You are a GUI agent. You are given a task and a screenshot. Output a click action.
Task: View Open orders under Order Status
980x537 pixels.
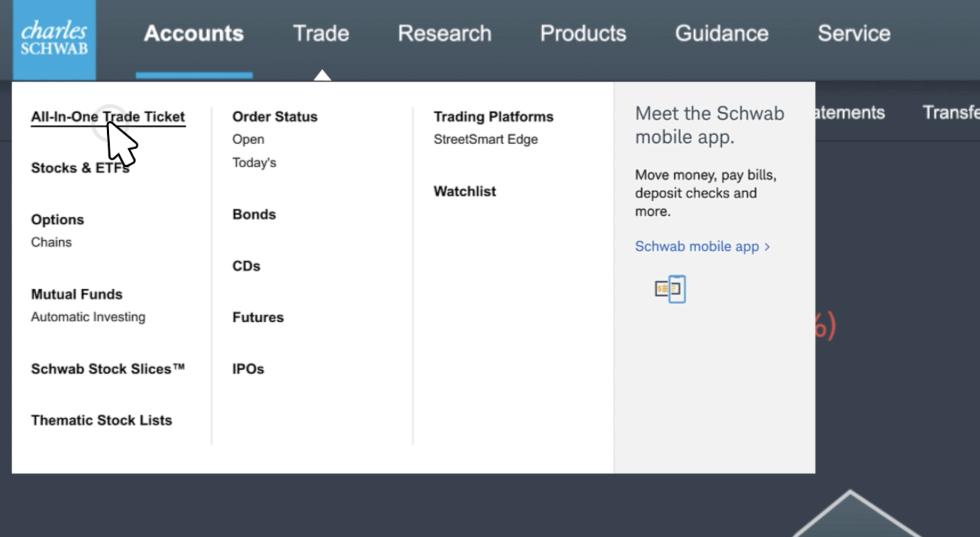[x=248, y=140]
